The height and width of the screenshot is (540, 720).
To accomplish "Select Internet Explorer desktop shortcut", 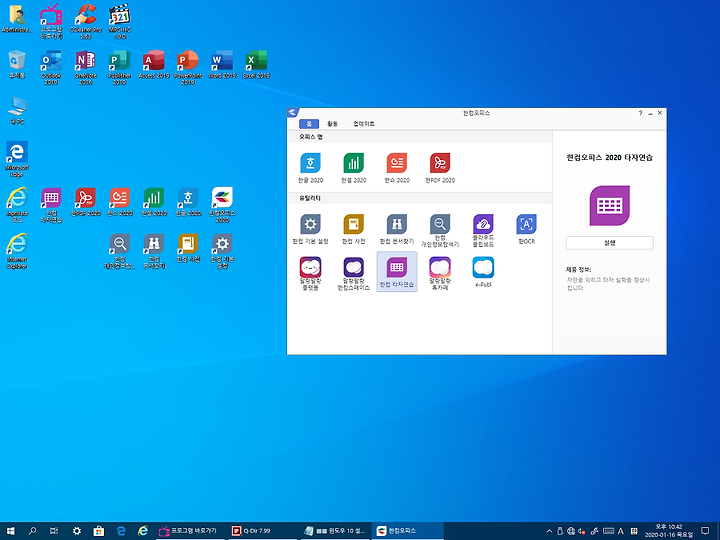I will click(x=17, y=251).
